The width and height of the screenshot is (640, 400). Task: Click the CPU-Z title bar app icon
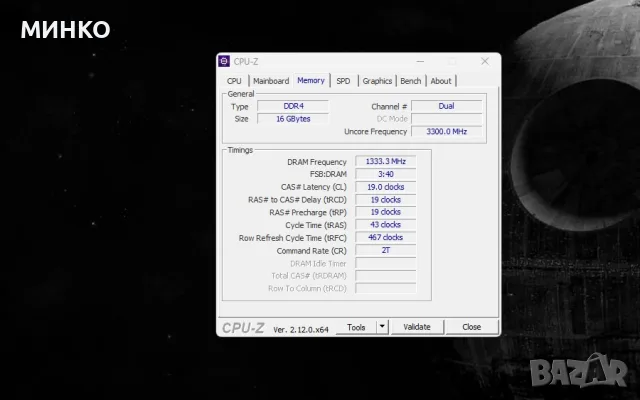click(224, 61)
